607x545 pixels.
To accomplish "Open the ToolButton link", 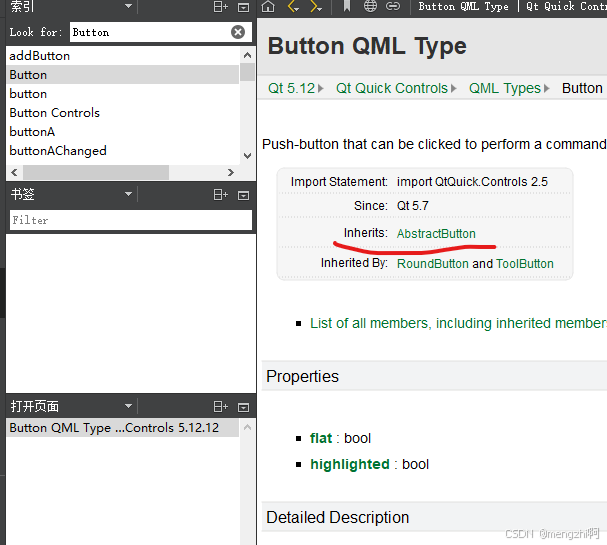I will coord(525,264).
